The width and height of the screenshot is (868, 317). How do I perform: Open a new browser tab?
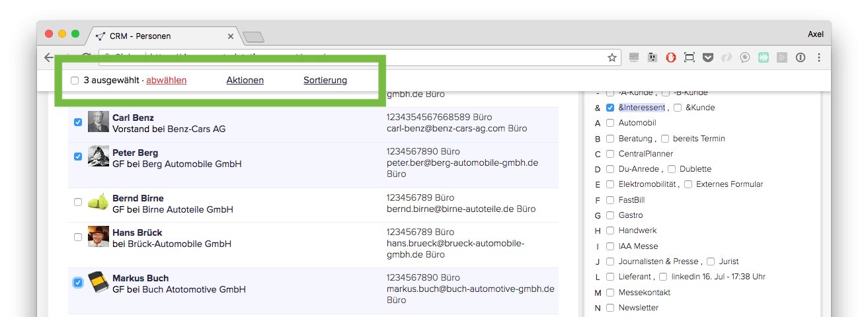253,37
